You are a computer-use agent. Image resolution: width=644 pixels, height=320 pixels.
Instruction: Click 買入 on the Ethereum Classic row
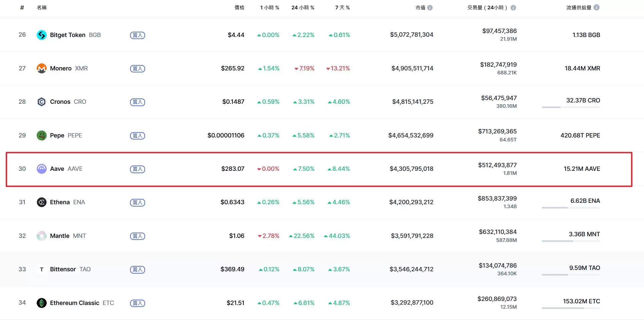[x=137, y=303]
